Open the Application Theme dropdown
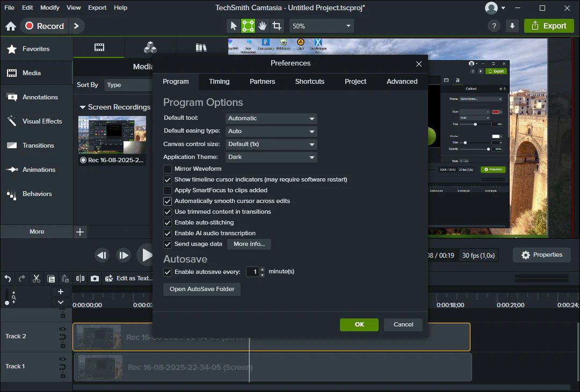The height and width of the screenshot is (392, 580). click(271, 157)
